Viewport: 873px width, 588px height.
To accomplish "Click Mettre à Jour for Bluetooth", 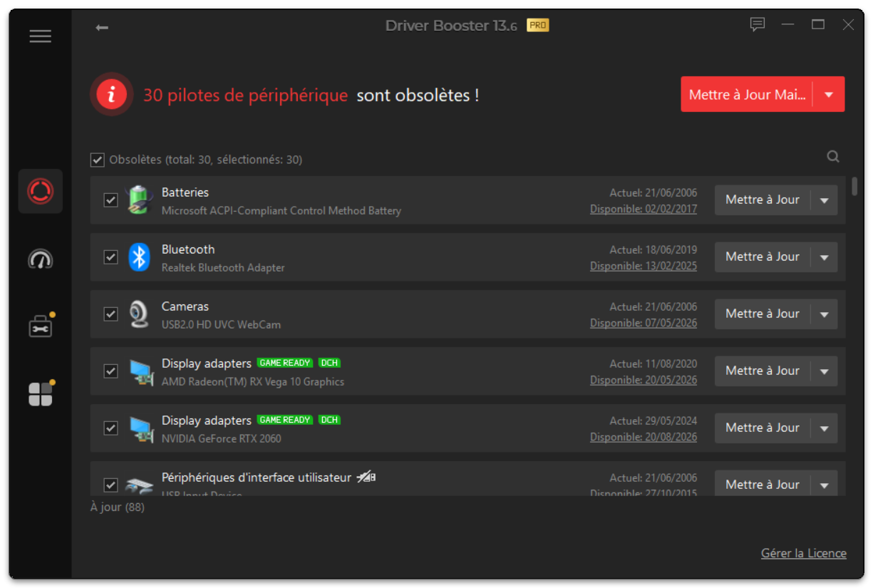I will coord(763,257).
